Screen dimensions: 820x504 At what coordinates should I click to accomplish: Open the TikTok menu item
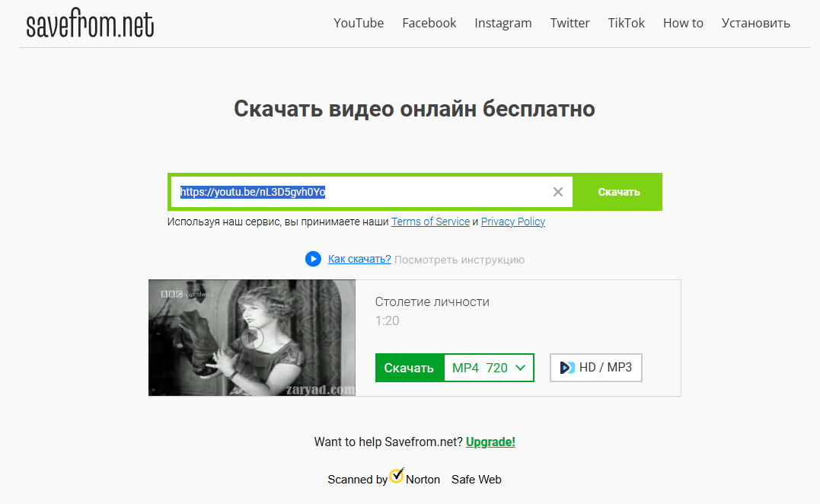[627, 23]
